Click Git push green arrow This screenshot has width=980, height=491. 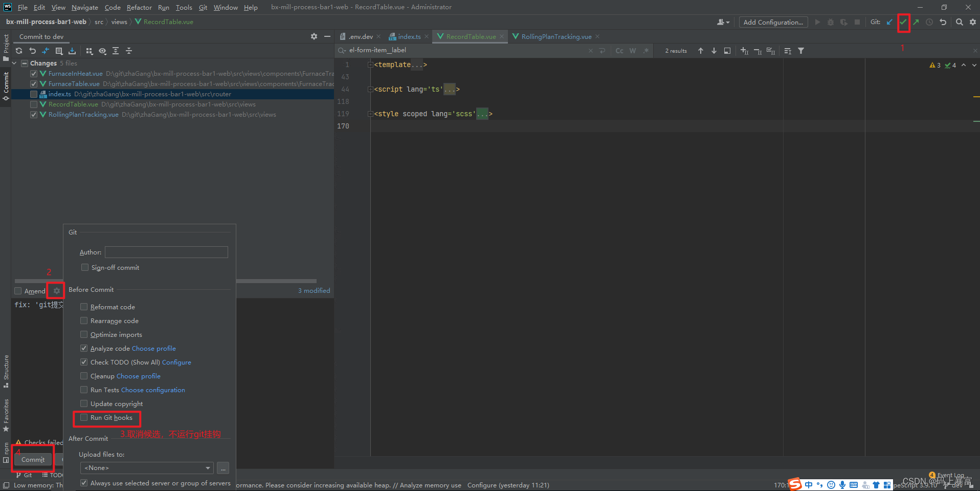(x=916, y=22)
